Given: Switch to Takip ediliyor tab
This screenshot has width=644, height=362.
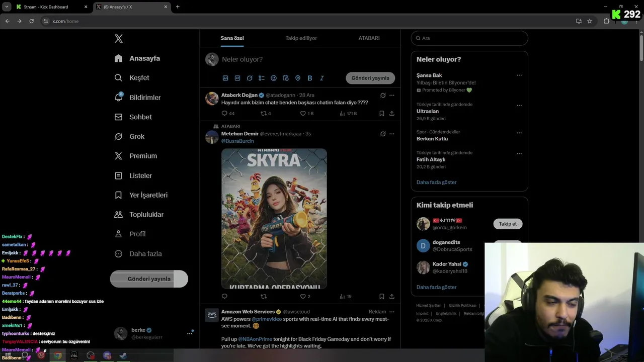Looking at the screenshot, I should click(301, 38).
